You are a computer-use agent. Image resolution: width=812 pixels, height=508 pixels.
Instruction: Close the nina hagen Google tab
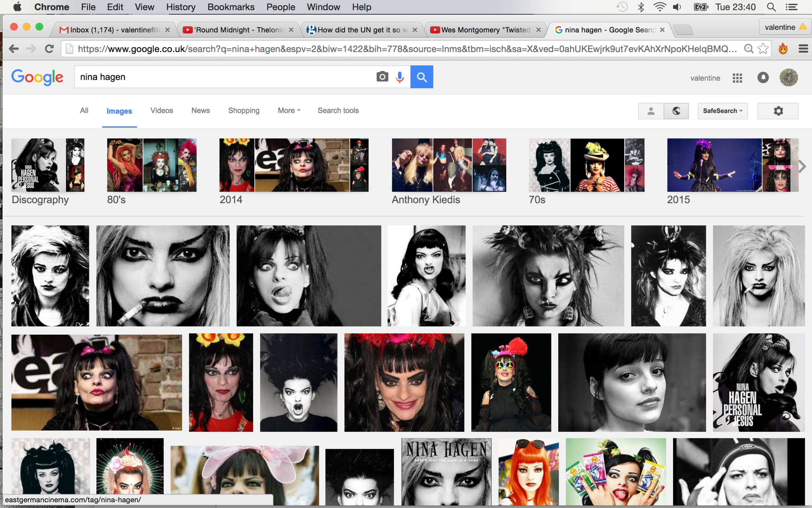(662, 30)
